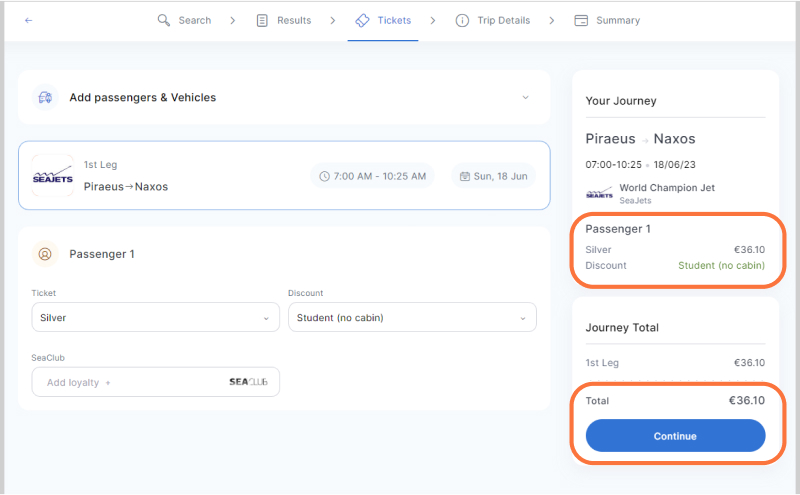Click the 07:00-10:25 18/06/23 text

pyautogui.click(x=640, y=165)
